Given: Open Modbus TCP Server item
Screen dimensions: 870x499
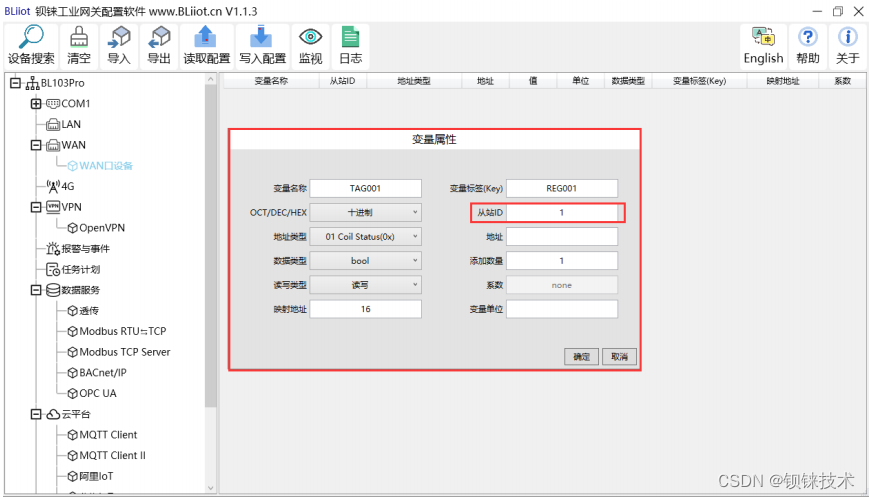Looking at the screenshot, I should (125, 352).
